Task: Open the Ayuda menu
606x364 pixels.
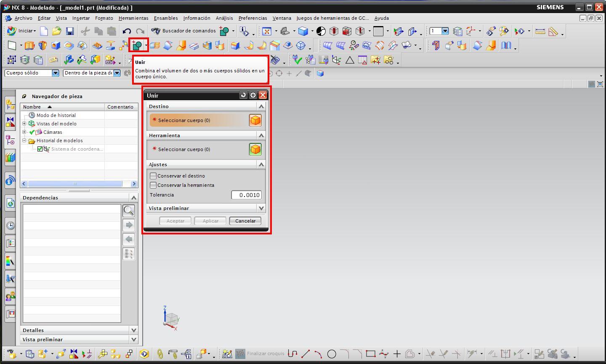Action: (x=382, y=18)
